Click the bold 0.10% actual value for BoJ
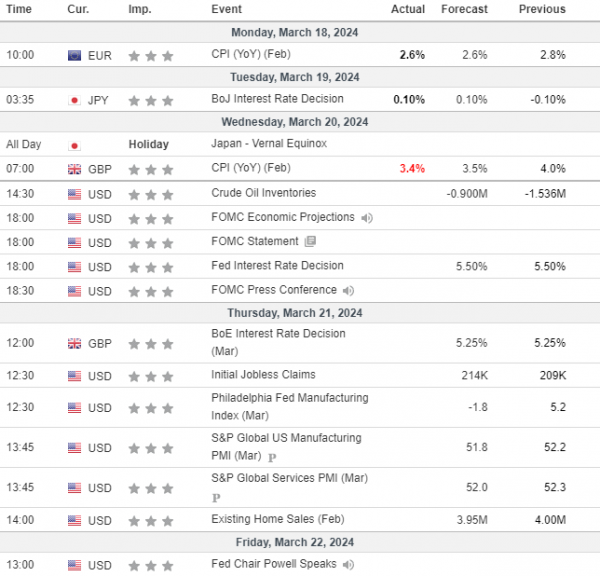The height and width of the screenshot is (576, 600). [x=409, y=100]
